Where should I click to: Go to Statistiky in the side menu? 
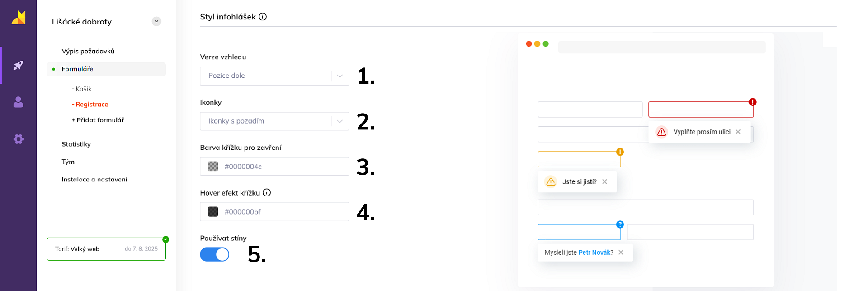pos(76,144)
